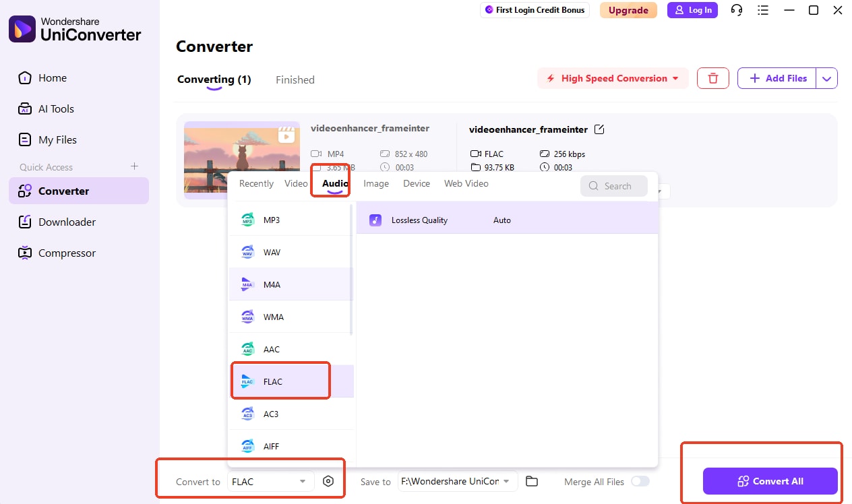Rename the output file using the pencil icon
852x504 pixels.
tap(599, 129)
